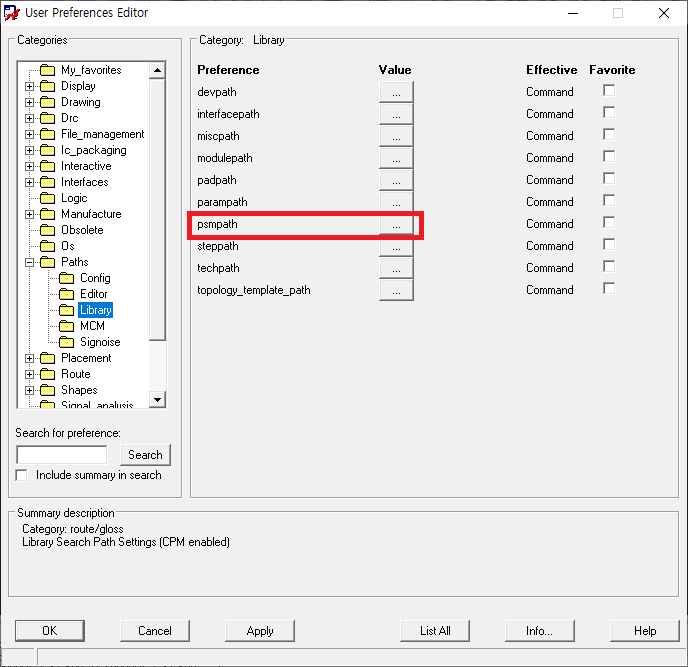The width and height of the screenshot is (688, 667).
Task: Select the Obsolete tree label
Action: tap(82, 230)
